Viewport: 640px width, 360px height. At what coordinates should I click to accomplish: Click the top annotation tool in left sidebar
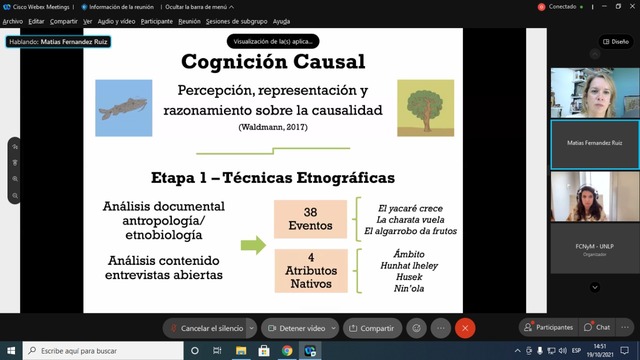pyautogui.click(x=15, y=147)
